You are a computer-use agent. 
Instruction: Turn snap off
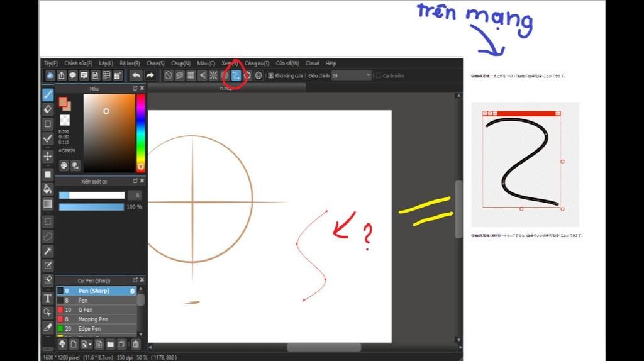coord(168,75)
